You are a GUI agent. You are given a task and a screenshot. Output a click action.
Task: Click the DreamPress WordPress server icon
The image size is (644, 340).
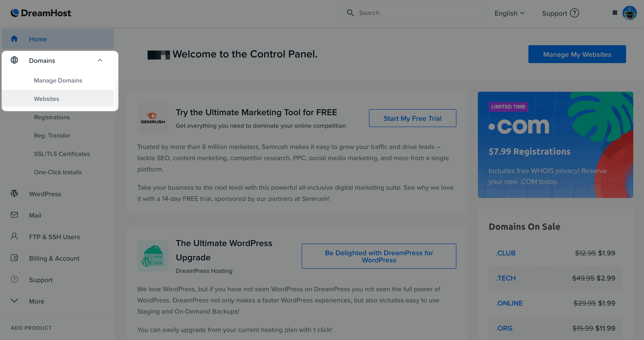pyautogui.click(x=153, y=256)
